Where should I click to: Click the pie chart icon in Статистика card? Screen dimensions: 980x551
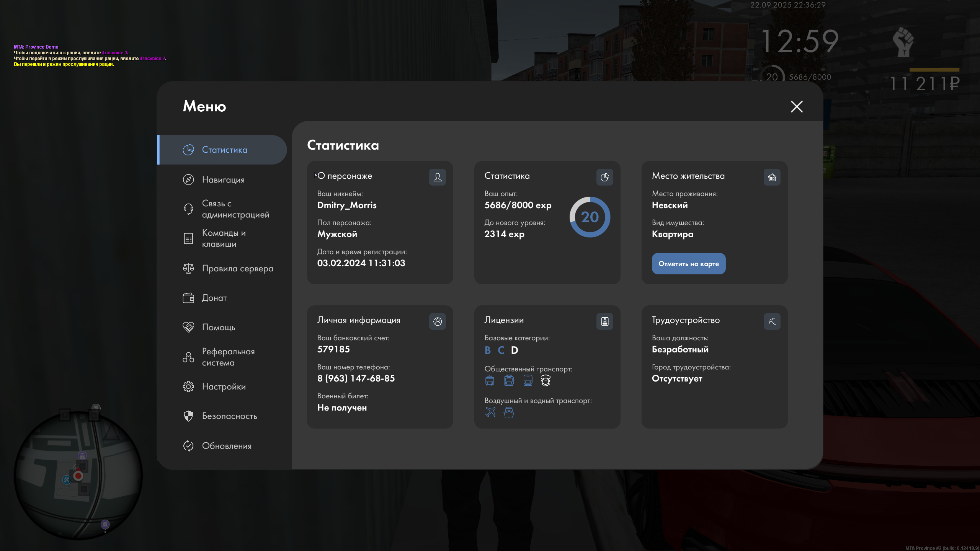(604, 177)
